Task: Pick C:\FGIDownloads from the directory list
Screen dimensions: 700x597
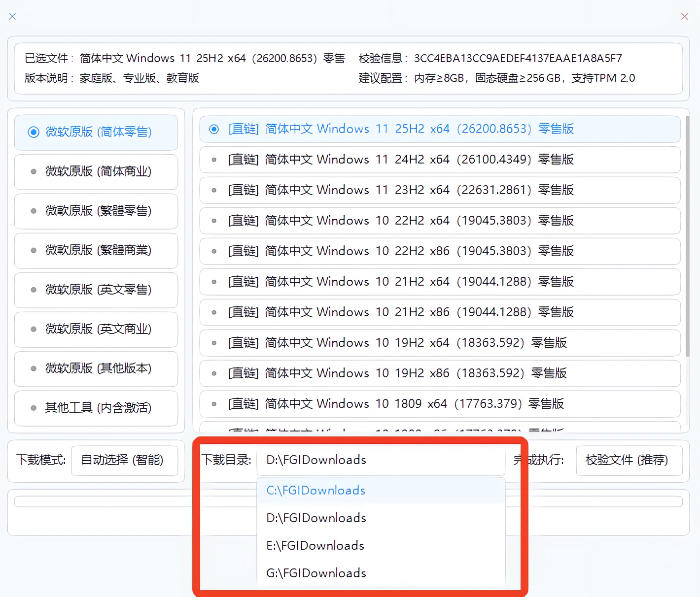Action: click(381, 491)
